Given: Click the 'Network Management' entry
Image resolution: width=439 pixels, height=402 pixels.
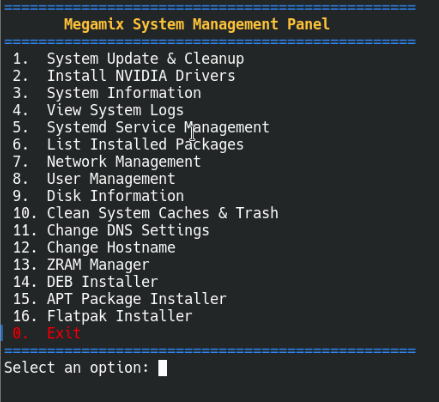Looking at the screenshot, I should [x=107, y=162].
